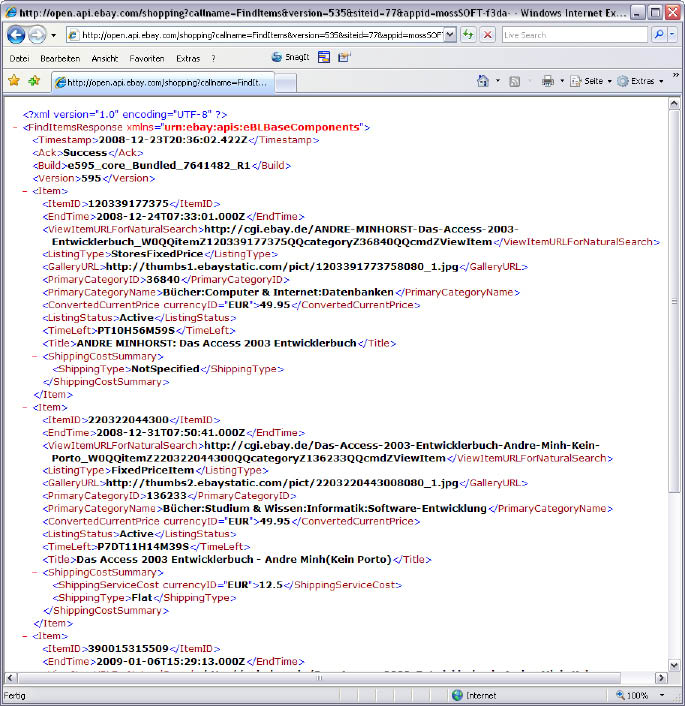Image resolution: width=685 pixels, height=706 pixels.
Task: Open the Favoriten menu
Action: click(x=147, y=58)
